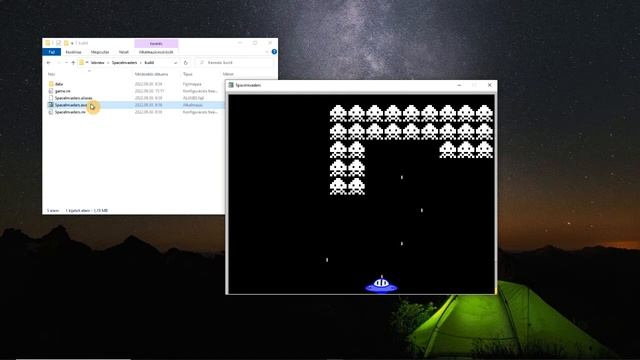Go back with the Explorer back arrow
The image size is (640, 360).
pos(49,63)
